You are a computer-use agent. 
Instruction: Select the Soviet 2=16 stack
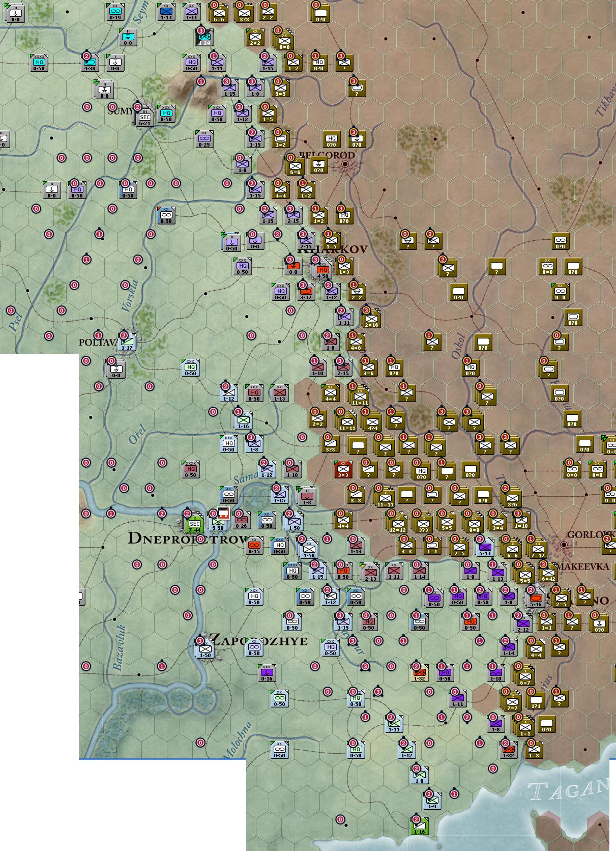[x=371, y=319]
